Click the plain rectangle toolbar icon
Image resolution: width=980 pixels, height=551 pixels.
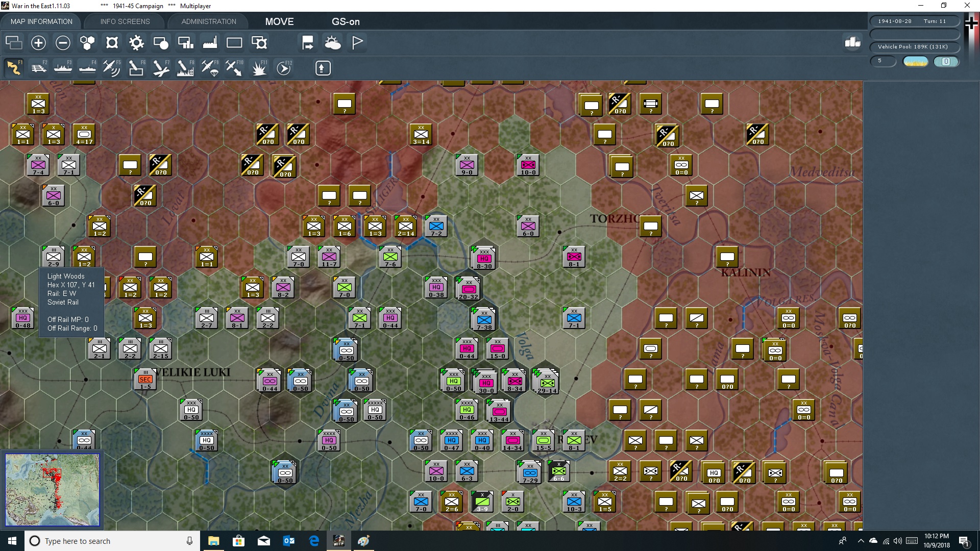coord(234,43)
